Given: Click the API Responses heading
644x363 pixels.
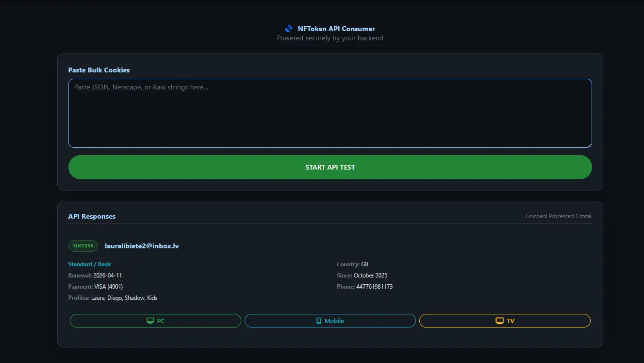Looking at the screenshot, I should tap(92, 216).
